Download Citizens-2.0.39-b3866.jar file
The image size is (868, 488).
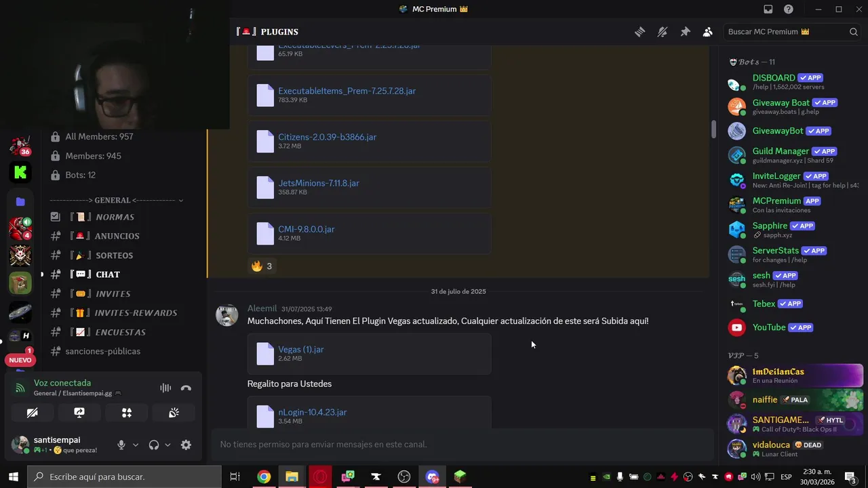click(x=327, y=137)
